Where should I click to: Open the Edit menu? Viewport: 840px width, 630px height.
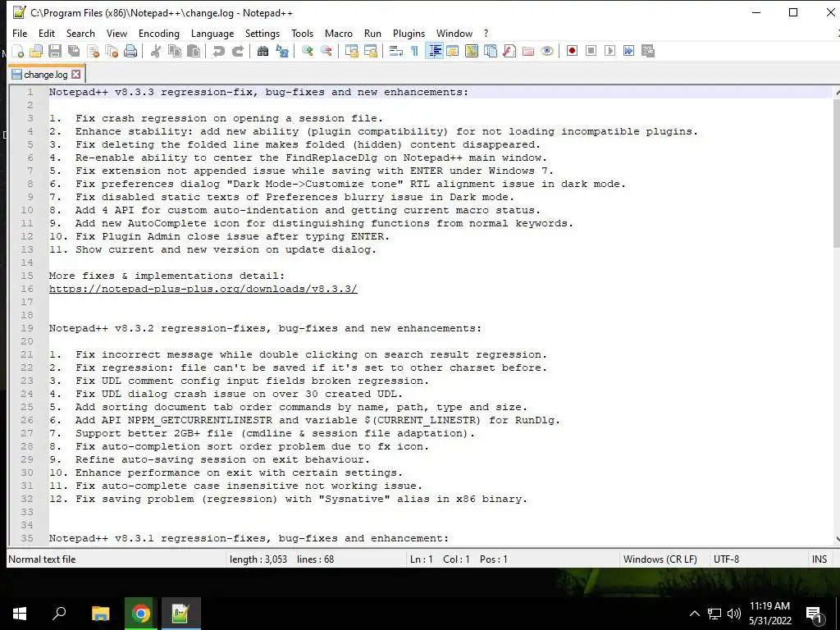47,33
